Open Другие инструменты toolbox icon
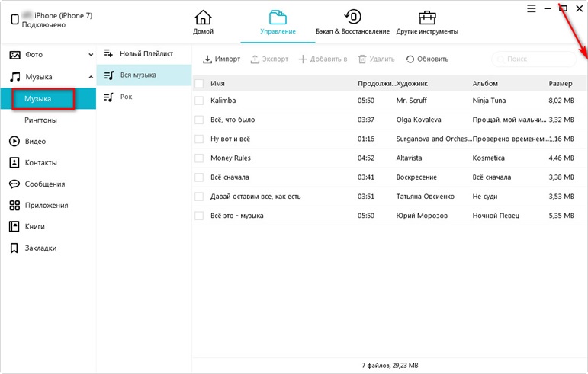Image resolution: width=588 pixels, height=374 pixels. coord(427,18)
